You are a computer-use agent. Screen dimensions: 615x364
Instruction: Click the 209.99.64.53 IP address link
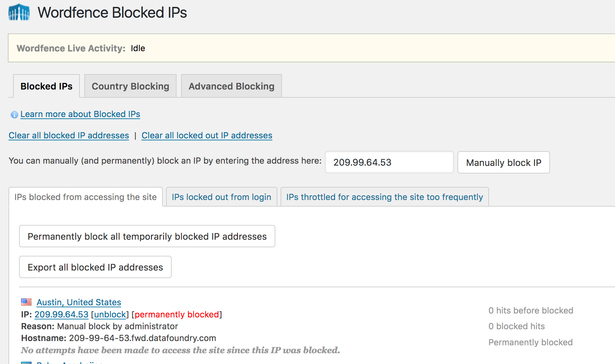[x=61, y=314]
